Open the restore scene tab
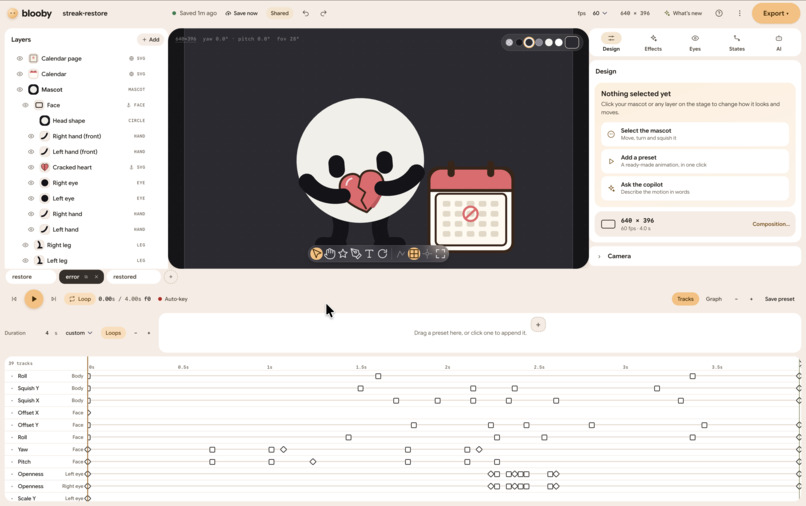Viewport: 806px width, 506px height. 31,277
